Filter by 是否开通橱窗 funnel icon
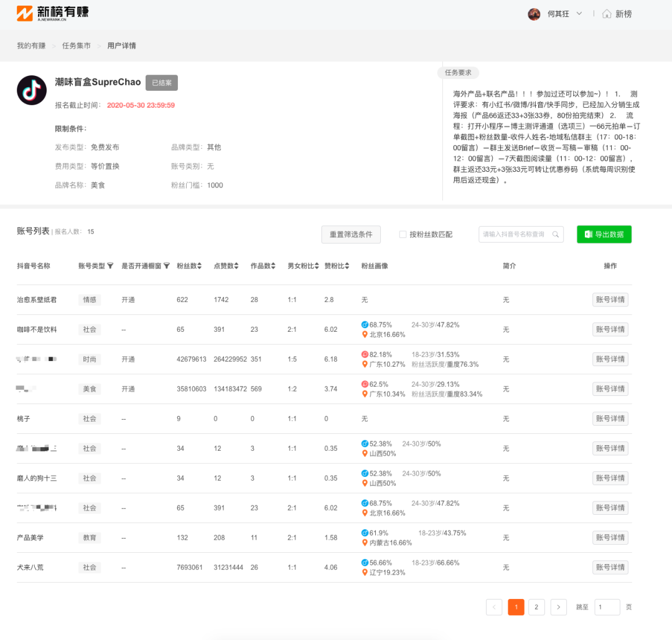The image size is (672, 640). pos(166,266)
